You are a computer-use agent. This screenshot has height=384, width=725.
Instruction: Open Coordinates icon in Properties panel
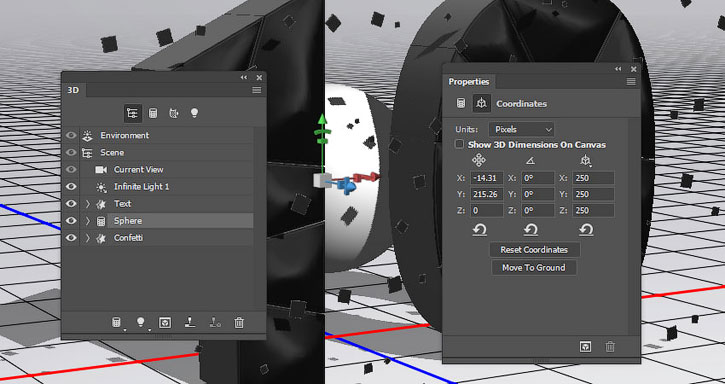[481, 103]
